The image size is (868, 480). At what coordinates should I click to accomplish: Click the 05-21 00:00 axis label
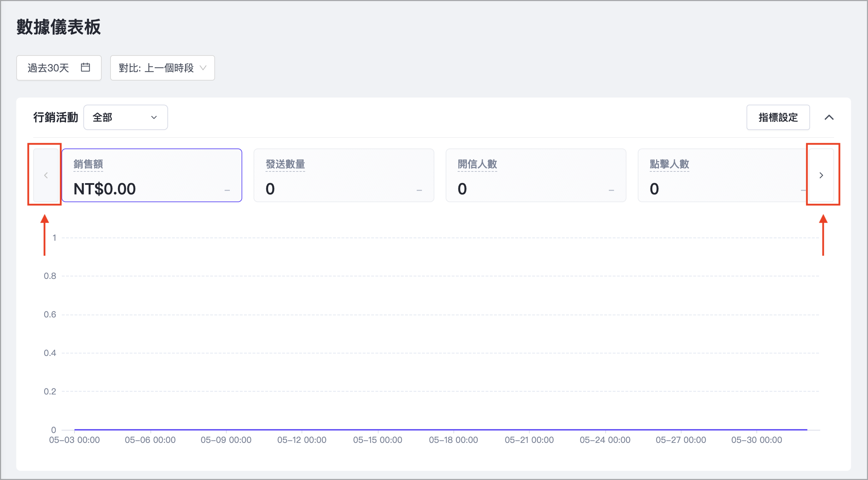[529, 440]
